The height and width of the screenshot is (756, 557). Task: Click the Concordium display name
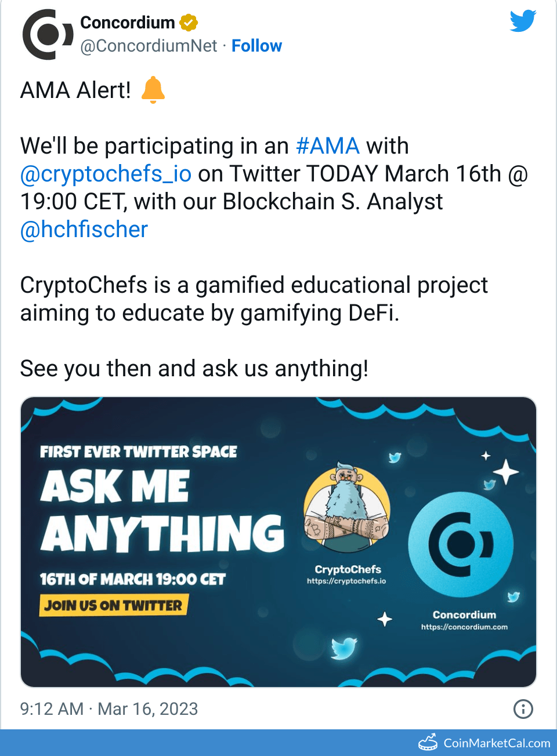[128, 23]
